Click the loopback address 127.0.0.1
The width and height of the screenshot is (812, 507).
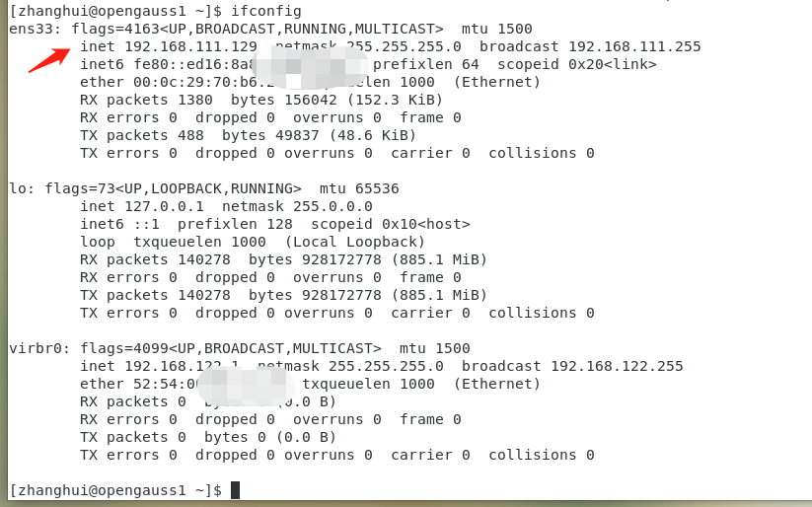pos(164,206)
